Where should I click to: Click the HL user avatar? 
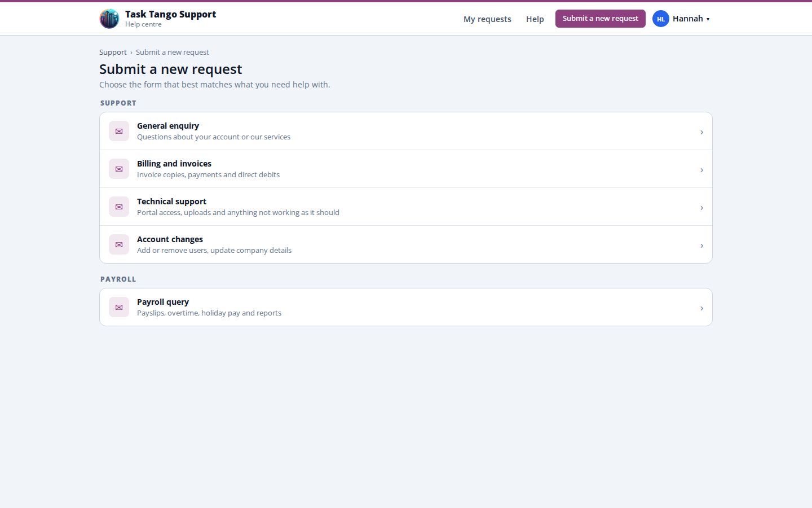pyautogui.click(x=661, y=19)
